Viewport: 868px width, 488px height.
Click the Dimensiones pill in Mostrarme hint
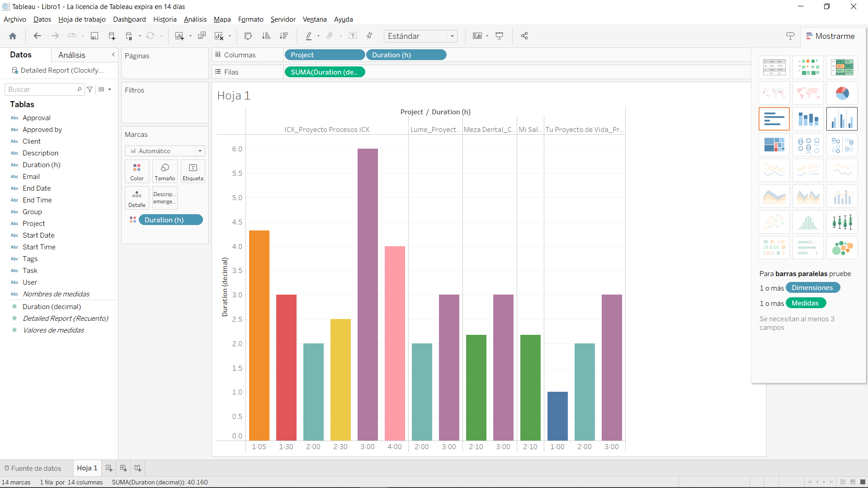812,287
